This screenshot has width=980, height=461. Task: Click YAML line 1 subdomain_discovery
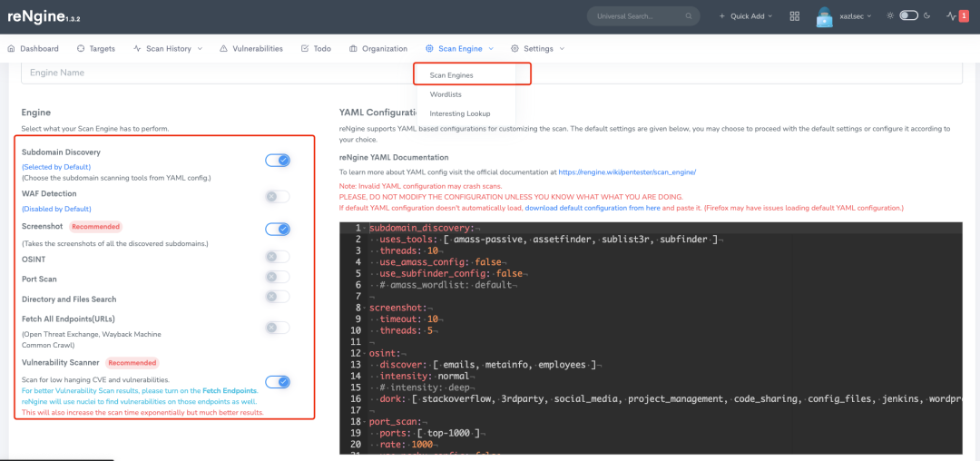click(422, 228)
